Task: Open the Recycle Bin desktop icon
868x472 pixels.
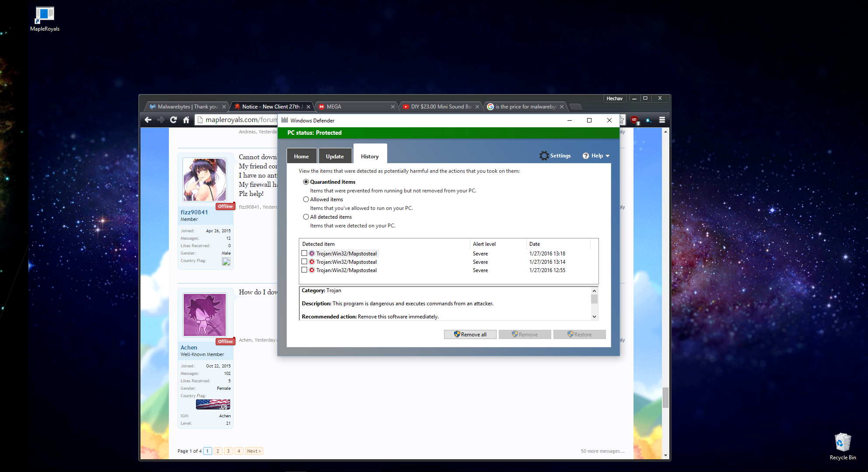Action: coord(843,442)
